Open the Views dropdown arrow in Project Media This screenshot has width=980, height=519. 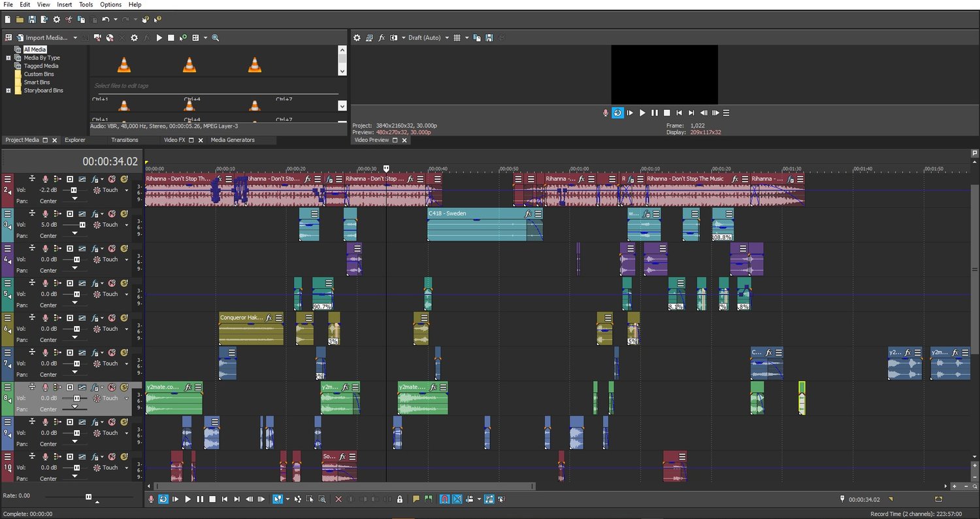click(205, 38)
